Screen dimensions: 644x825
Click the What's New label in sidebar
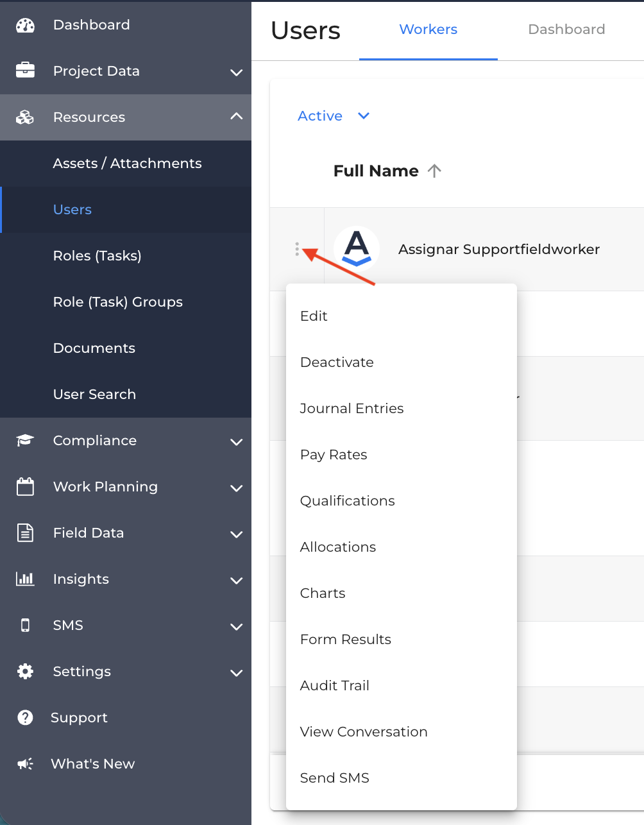[x=92, y=763]
